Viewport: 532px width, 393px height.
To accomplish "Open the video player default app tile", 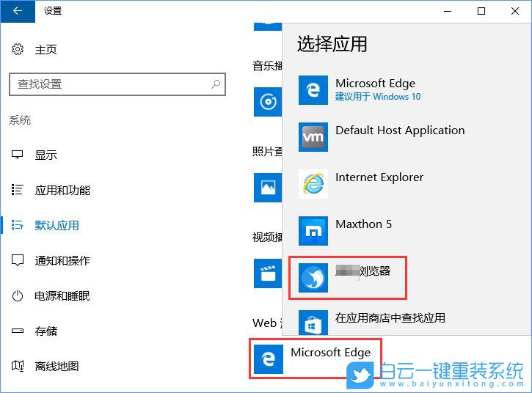I will coord(267,273).
